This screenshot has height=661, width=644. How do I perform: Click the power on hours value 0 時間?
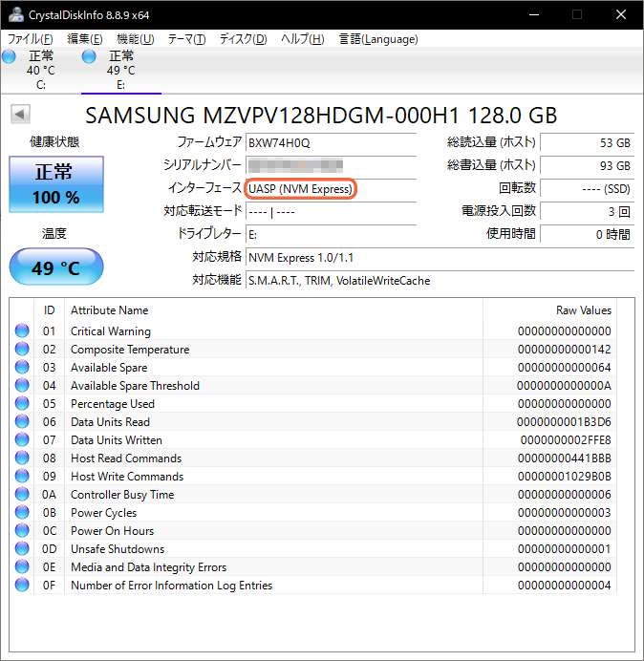[x=587, y=234]
